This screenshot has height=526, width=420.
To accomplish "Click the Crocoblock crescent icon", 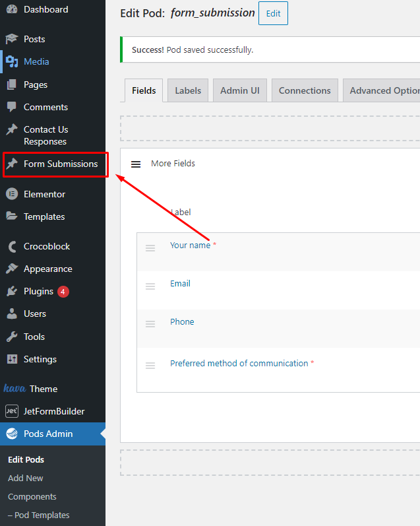I will click(13, 247).
